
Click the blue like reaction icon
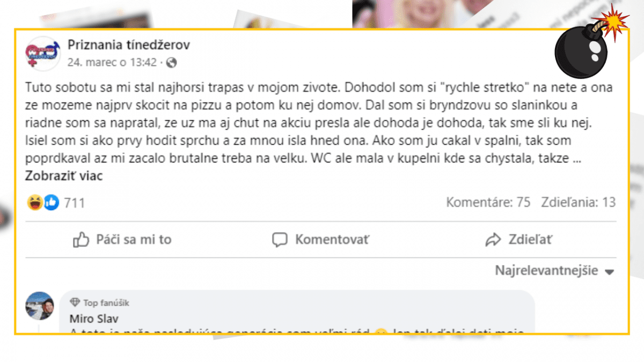(51, 202)
